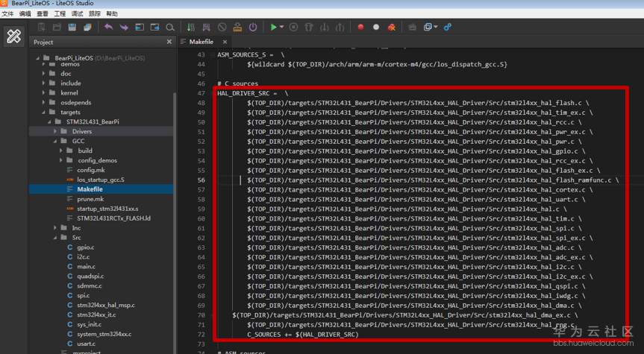Click the white circle toolbar icon
This screenshot has width=644, height=354.
click(x=376, y=28)
